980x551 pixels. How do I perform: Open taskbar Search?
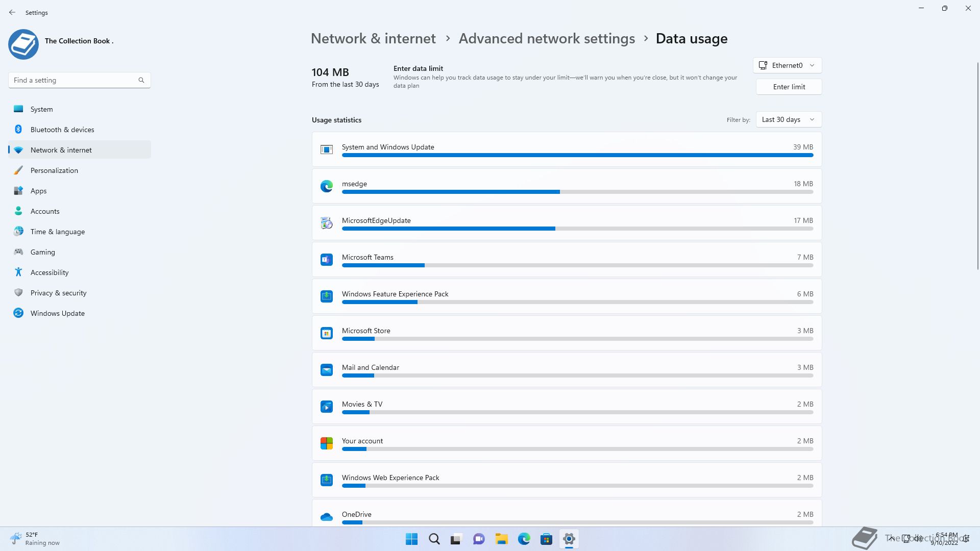434,539
